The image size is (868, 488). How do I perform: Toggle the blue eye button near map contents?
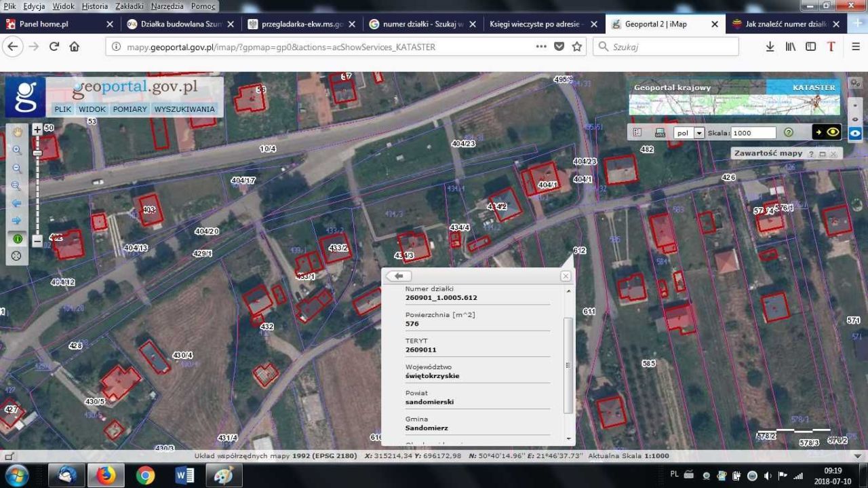[854, 133]
